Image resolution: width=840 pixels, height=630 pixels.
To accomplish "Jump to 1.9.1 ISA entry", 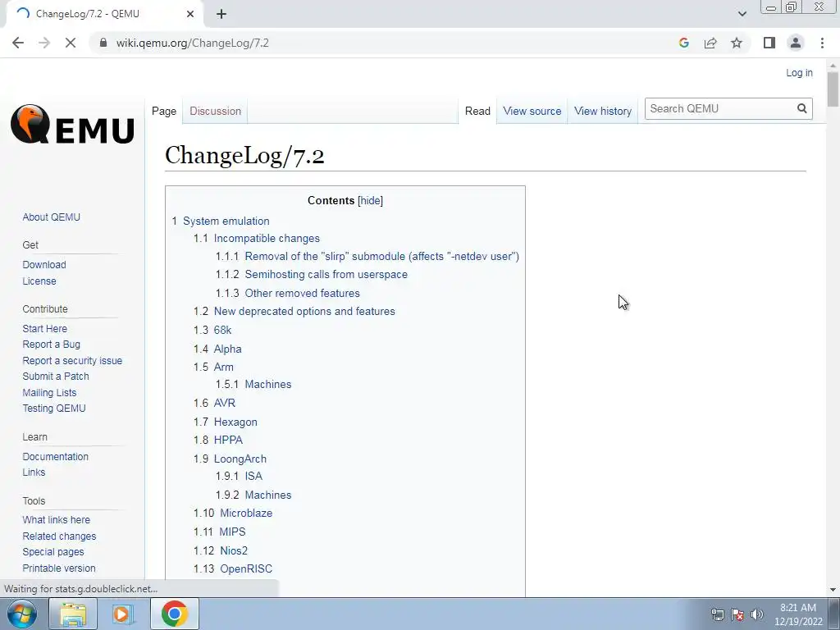I will [x=253, y=476].
